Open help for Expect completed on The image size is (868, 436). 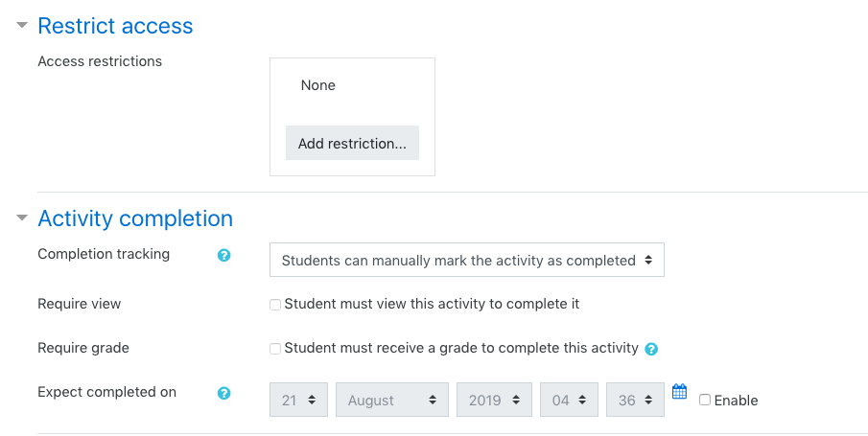pos(223,394)
